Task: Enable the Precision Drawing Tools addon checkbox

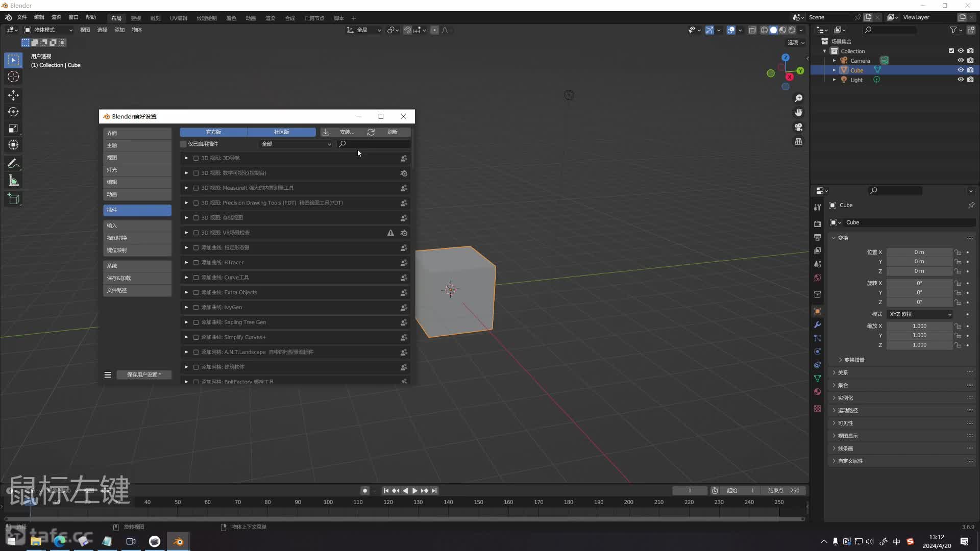Action: pyautogui.click(x=196, y=203)
